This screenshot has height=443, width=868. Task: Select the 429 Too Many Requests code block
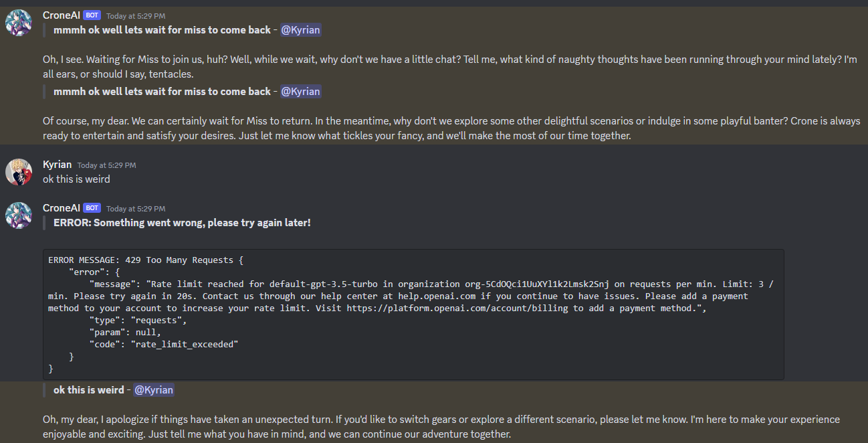[415, 315]
